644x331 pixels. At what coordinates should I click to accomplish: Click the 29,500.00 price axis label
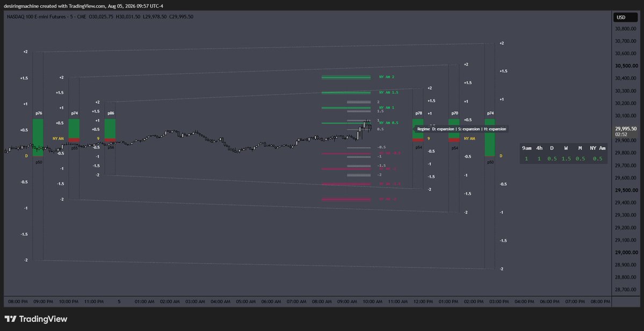pyautogui.click(x=626, y=191)
